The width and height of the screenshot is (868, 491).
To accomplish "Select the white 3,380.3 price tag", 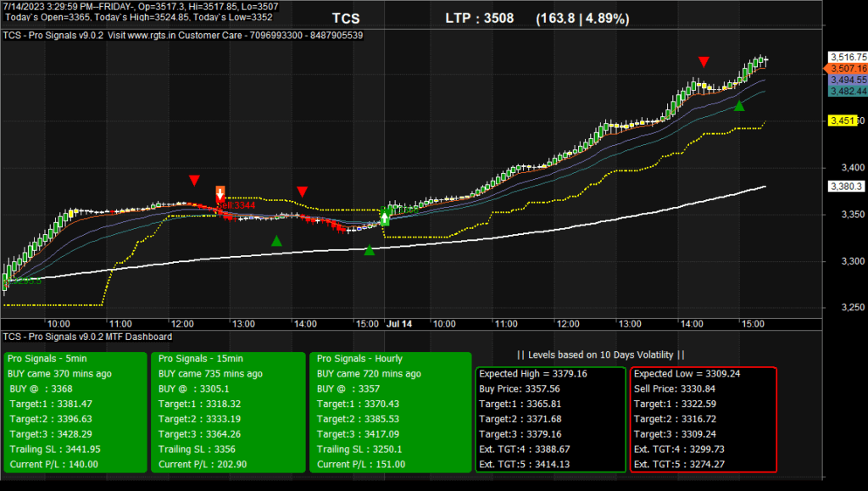I will [x=846, y=187].
